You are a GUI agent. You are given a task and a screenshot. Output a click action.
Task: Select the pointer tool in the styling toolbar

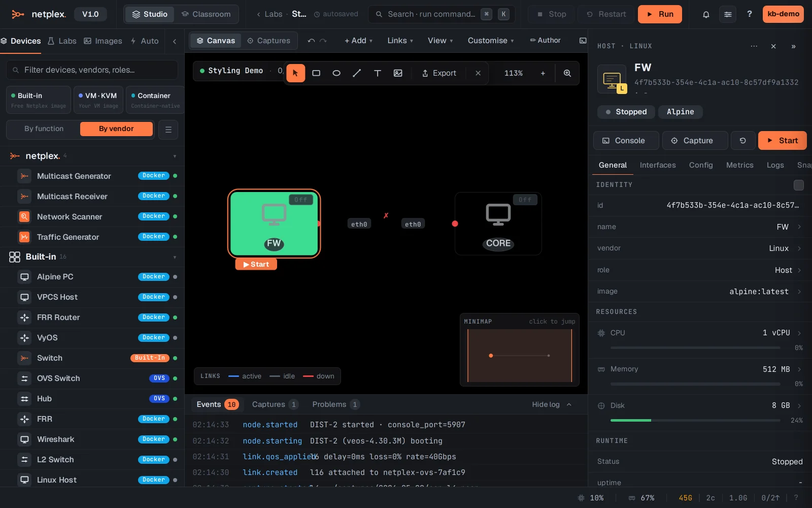(x=295, y=73)
